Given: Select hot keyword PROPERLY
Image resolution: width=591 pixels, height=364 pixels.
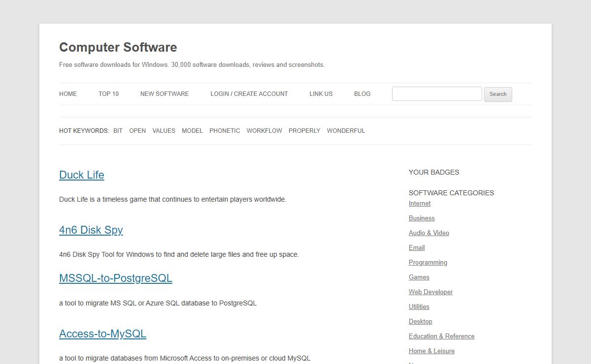Looking at the screenshot, I should pos(304,131).
